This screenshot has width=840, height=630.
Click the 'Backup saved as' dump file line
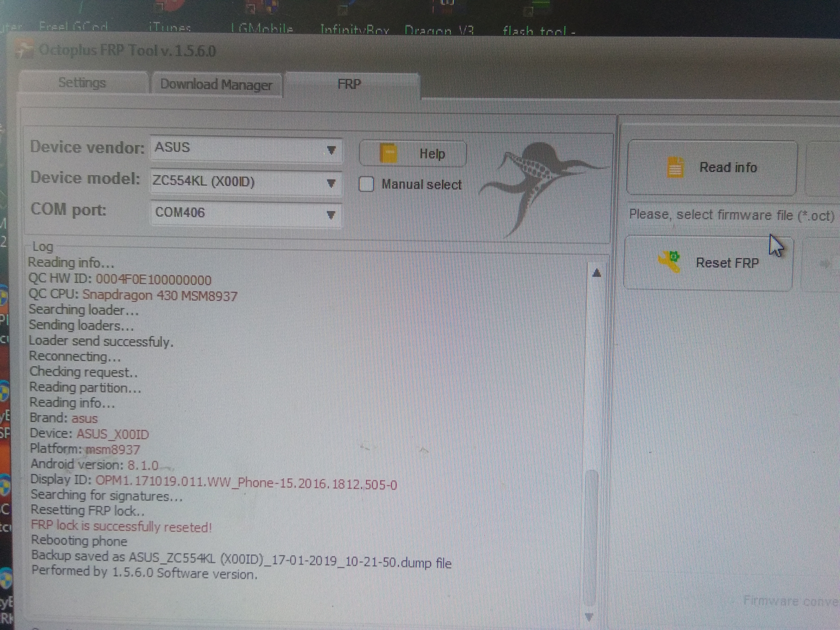point(241,559)
